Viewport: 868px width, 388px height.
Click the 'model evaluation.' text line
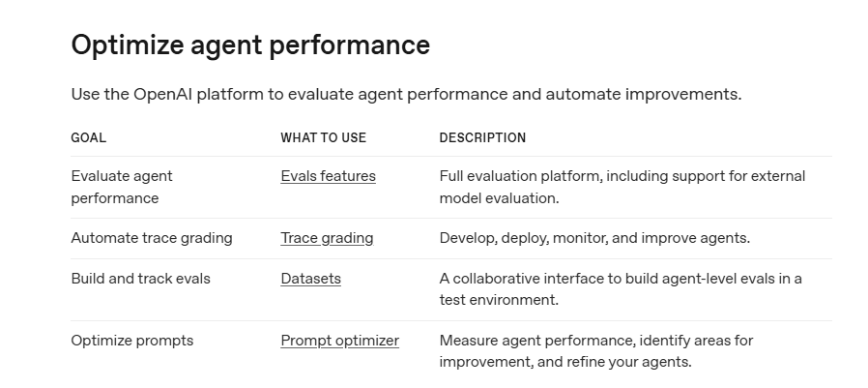499,198
